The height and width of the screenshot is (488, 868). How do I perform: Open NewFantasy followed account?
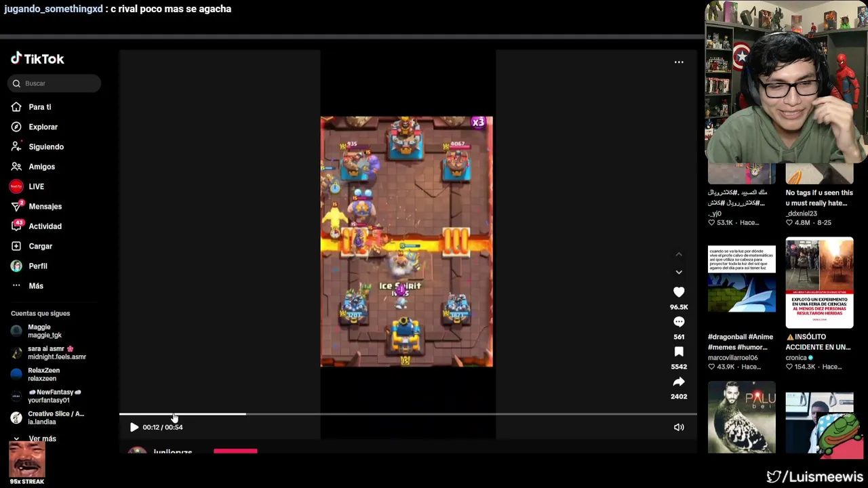point(49,396)
